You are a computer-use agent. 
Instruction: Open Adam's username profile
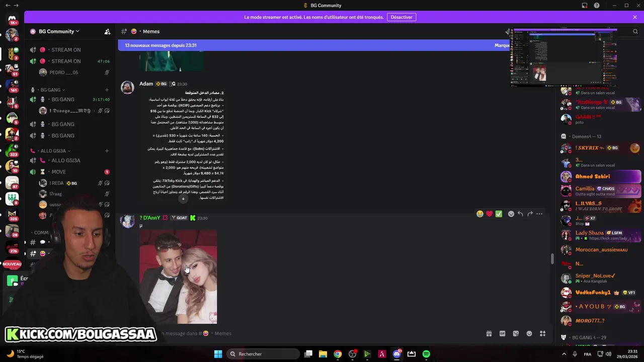pyautogui.click(x=146, y=84)
